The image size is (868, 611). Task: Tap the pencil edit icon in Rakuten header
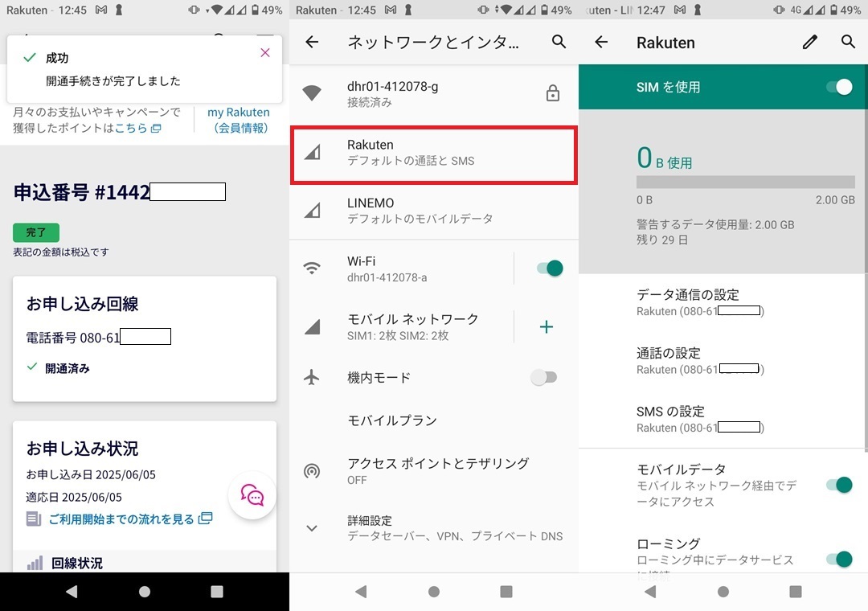pyautogui.click(x=810, y=42)
